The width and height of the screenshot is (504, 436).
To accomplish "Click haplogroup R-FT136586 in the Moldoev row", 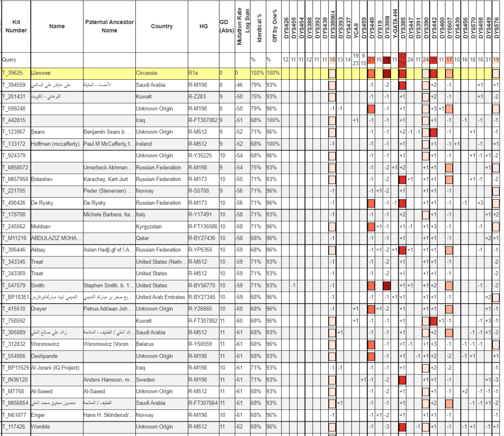I will point(203,226).
